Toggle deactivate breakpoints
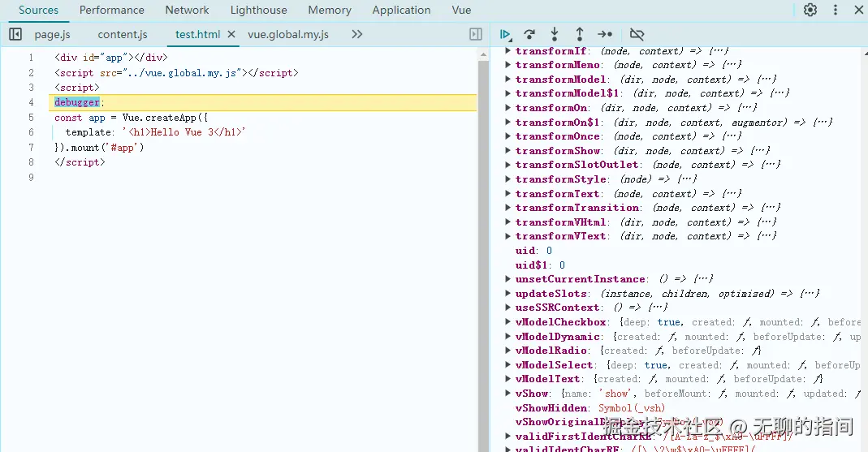The width and height of the screenshot is (868, 452). coord(637,34)
